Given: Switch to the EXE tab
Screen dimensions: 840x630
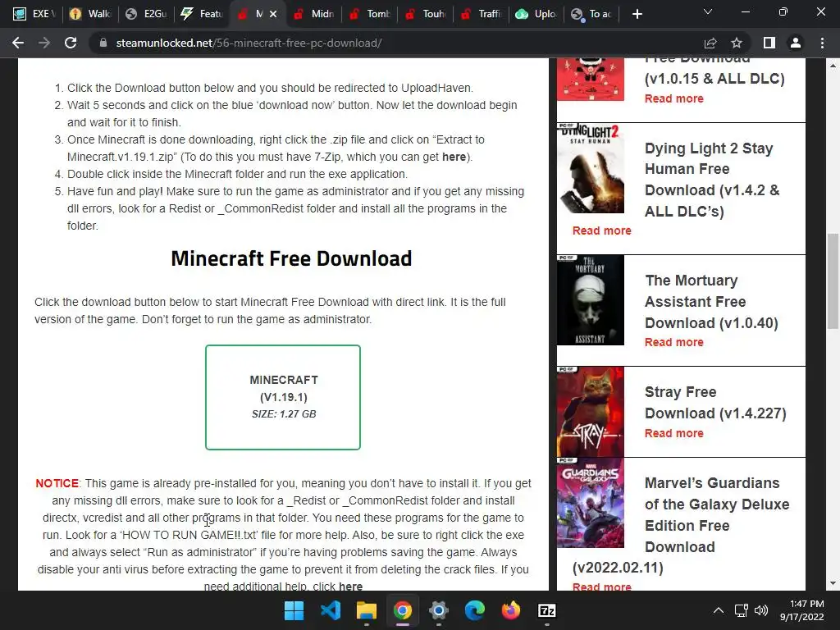Looking at the screenshot, I should [x=34, y=14].
